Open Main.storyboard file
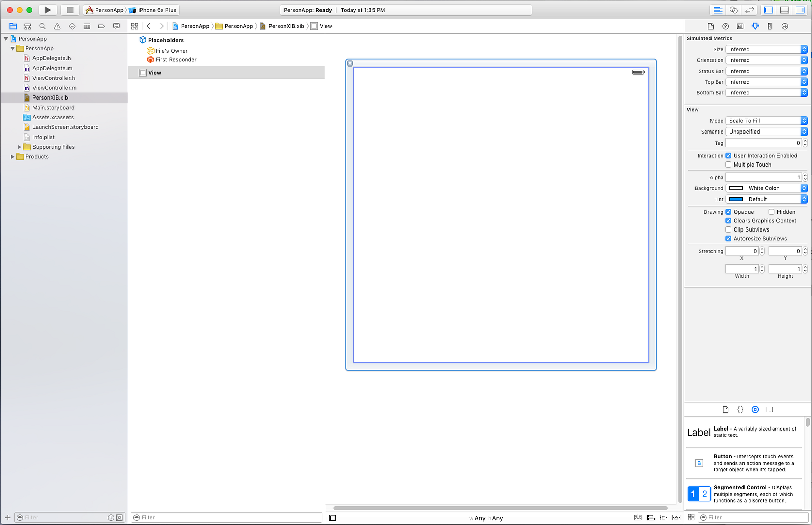Viewport: 812px width, 525px height. pos(53,108)
